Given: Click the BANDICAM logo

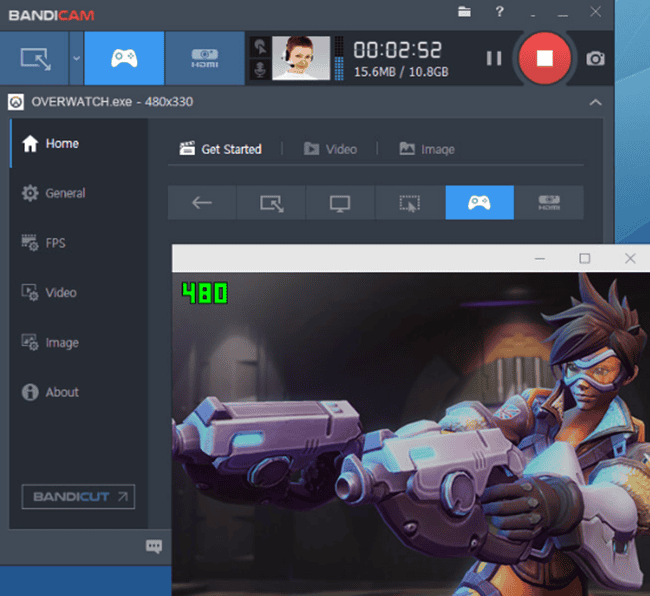Looking at the screenshot, I should click(x=52, y=16).
